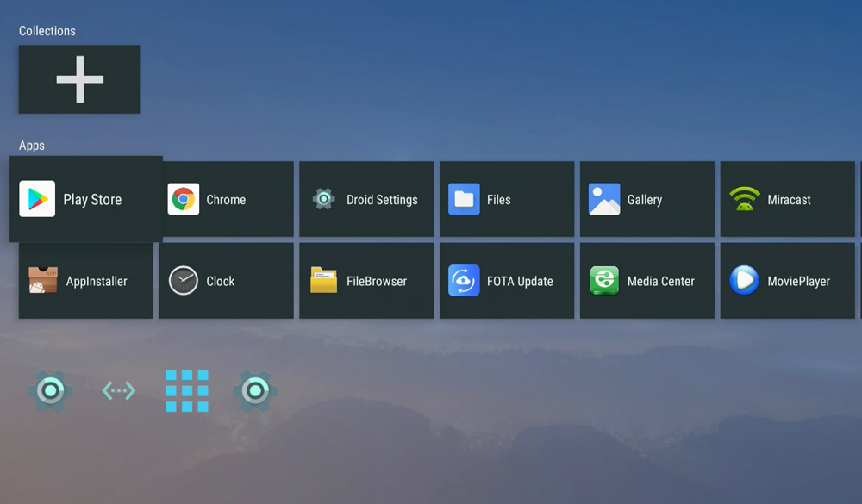The height and width of the screenshot is (504, 862).
Task: Open Media Center
Action: [647, 281]
